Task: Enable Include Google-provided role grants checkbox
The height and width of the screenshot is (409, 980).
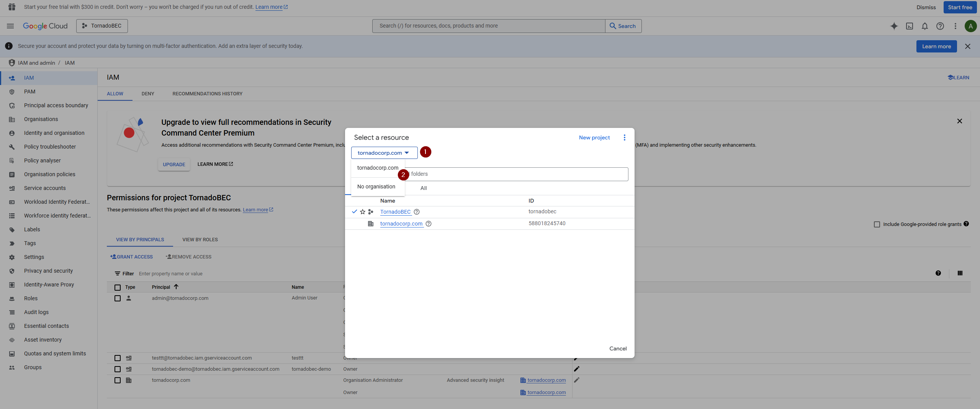Action: pyautogui.click(x=877, y=224)
